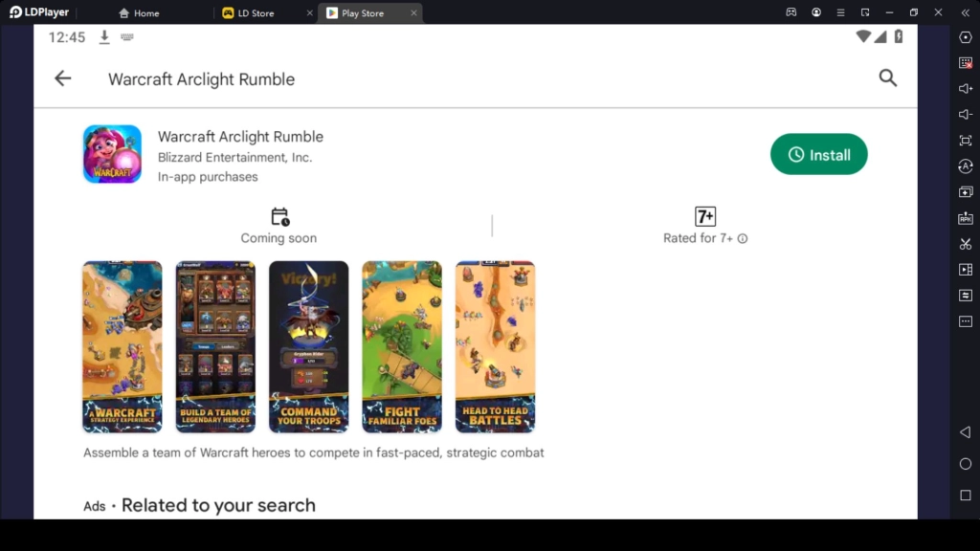
Task: Increase volume in the LDPlayer sidebar
Action: 965,89
